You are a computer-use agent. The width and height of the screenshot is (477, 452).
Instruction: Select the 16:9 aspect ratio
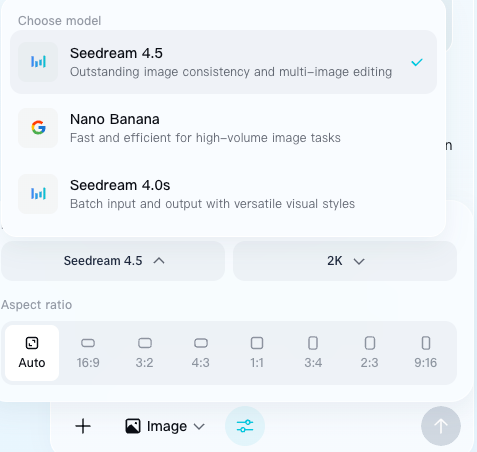click(88, 353)
